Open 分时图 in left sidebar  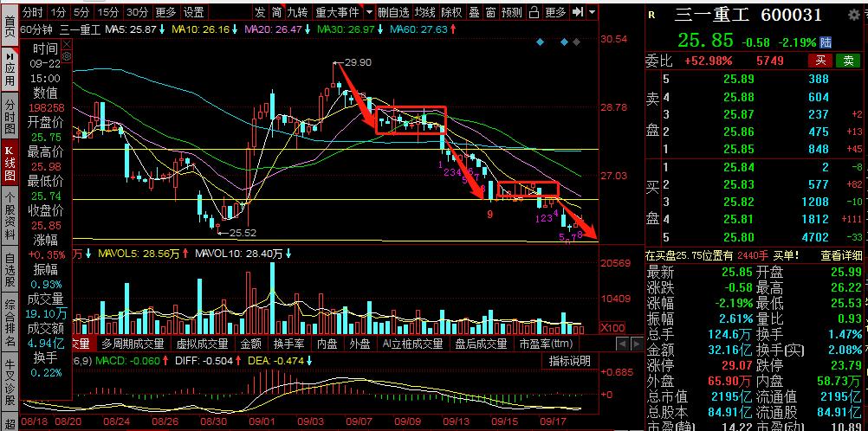pyautogui.click(x=10, y=118)
